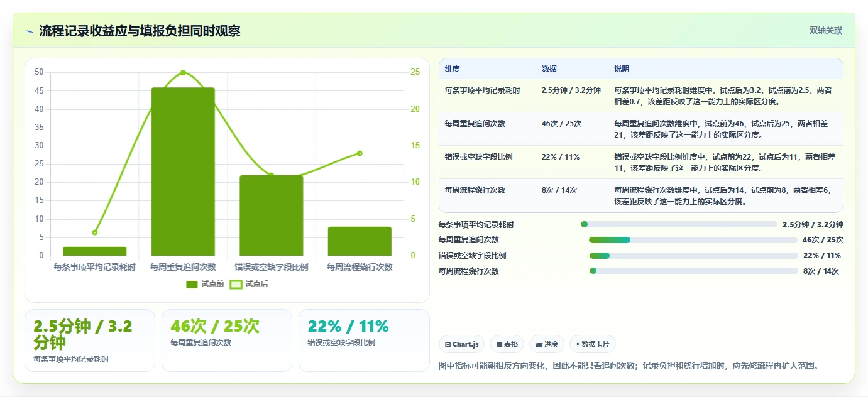Toggle the 试点后 legend item

[x=249, y=284]
